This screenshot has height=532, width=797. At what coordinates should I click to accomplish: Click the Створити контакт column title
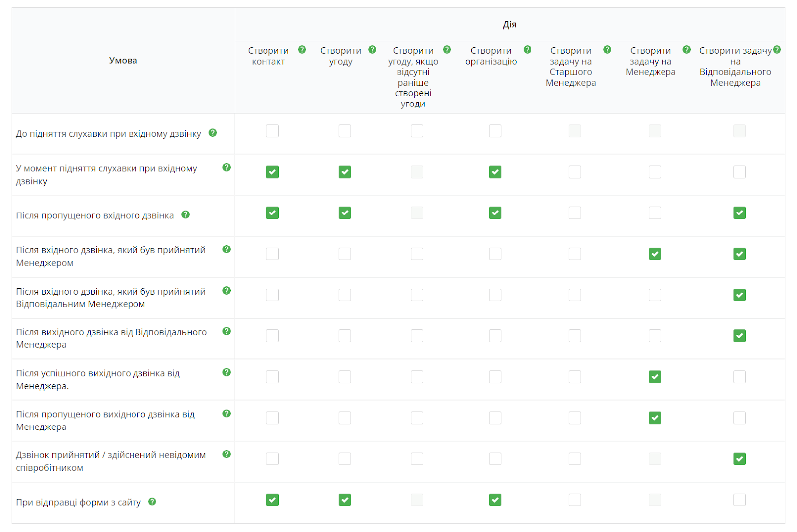[x=268, y=56]
